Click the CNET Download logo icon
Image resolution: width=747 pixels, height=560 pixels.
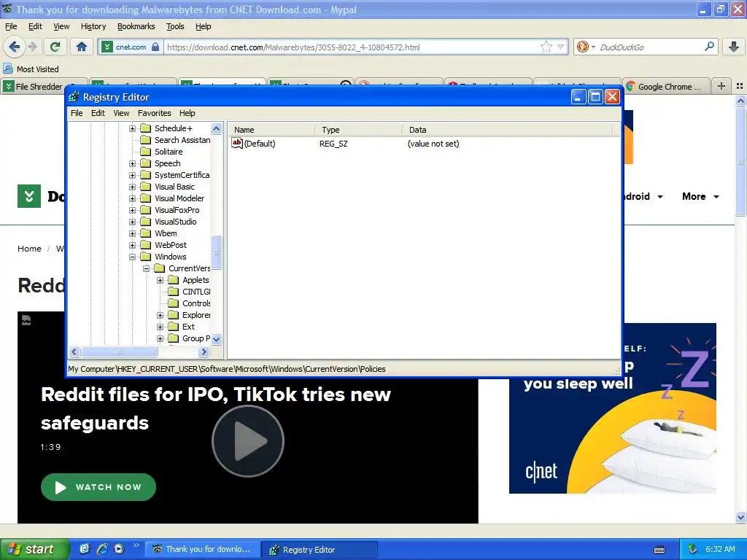tap(29, 196)
